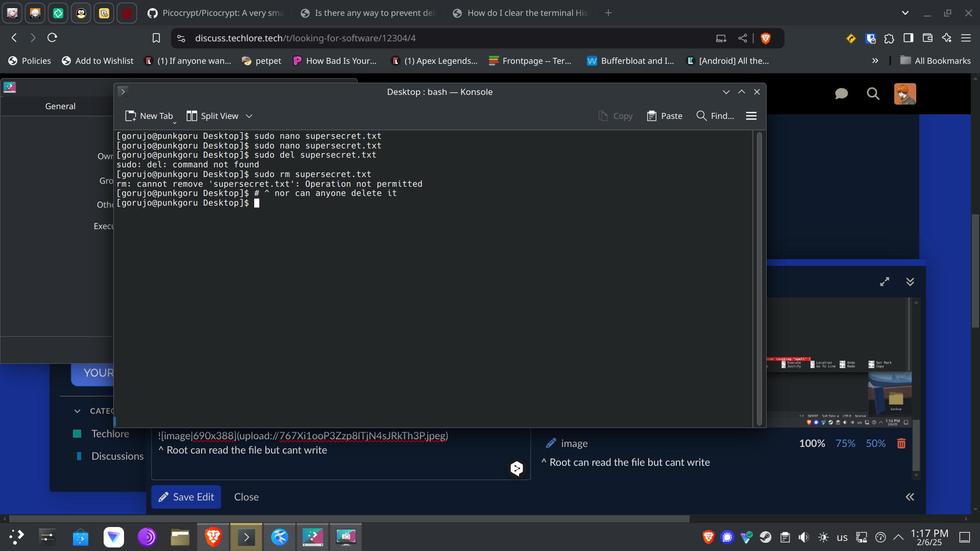This screenshot has height=551, width=980.
Task: Show hidden bookmarks with double chevron
Action: pyautogui.click(x=875, y=61)
